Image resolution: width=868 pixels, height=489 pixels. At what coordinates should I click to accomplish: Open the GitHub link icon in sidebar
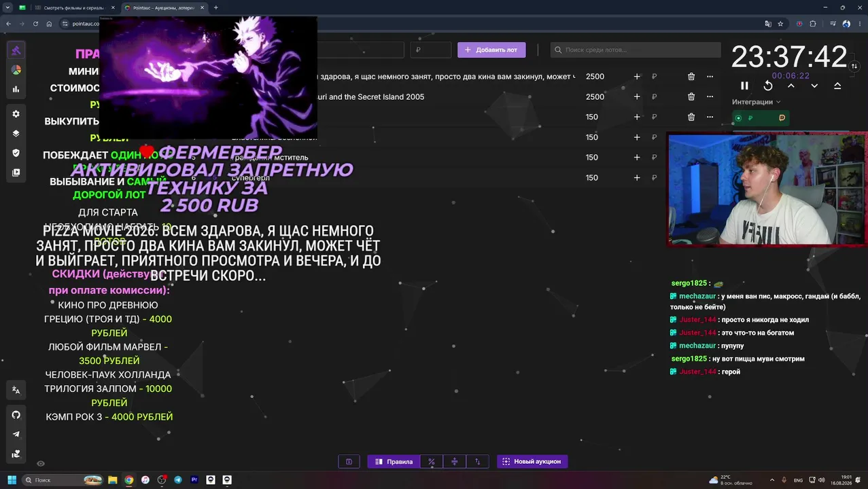tap(16, 414)
